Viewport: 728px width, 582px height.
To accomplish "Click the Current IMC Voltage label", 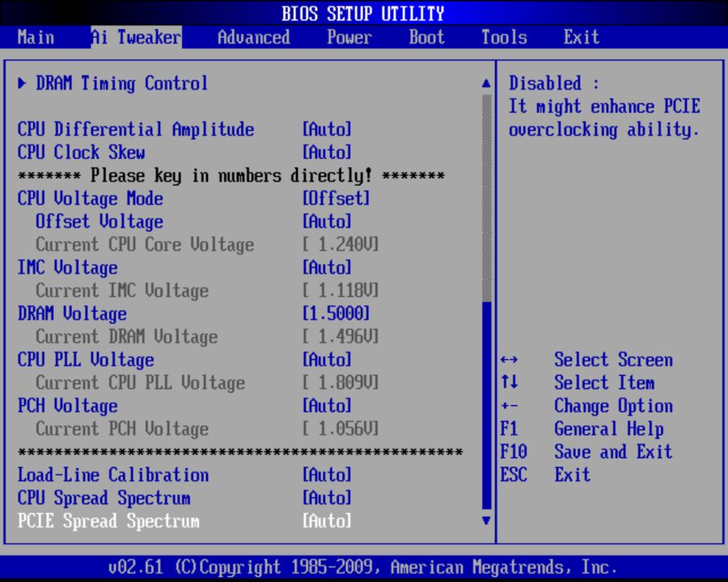I will coord(122,291).
